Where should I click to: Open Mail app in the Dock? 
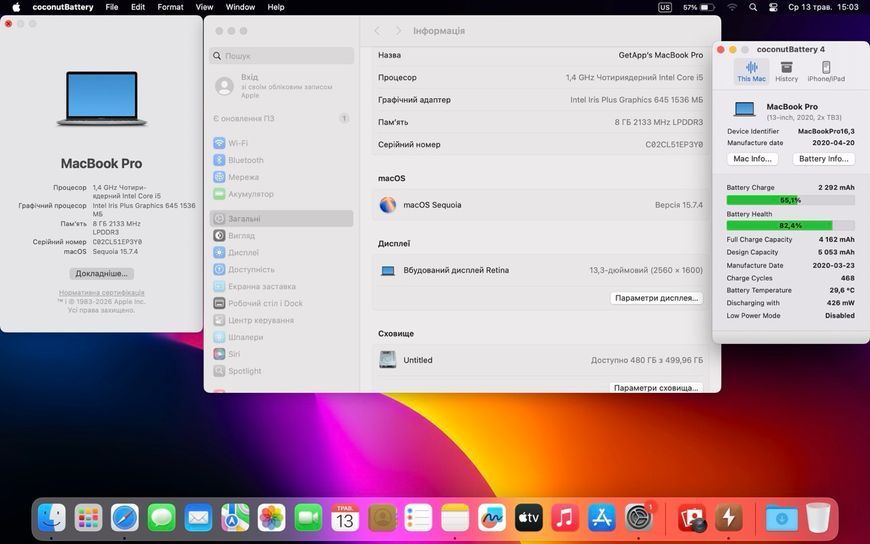(x=198, y=518)
